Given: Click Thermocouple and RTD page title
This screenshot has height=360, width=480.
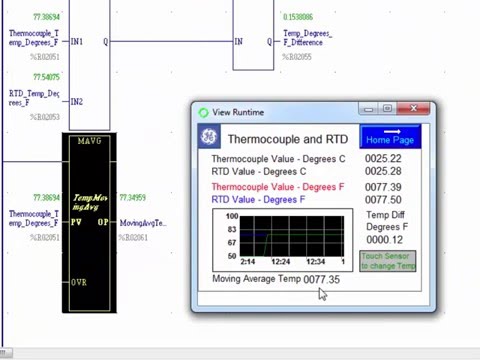Looking at the screenshot, I should 288,139.
